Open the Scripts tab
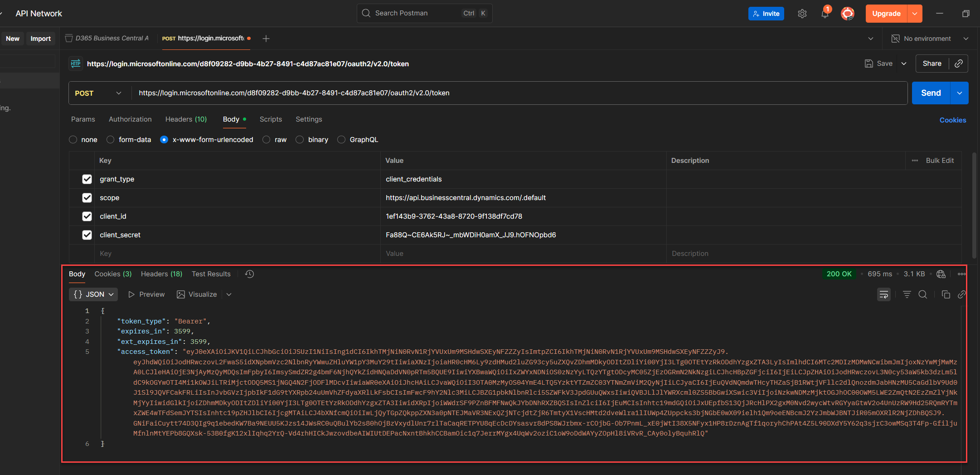The image size is (980, 475). coord(271,119)
